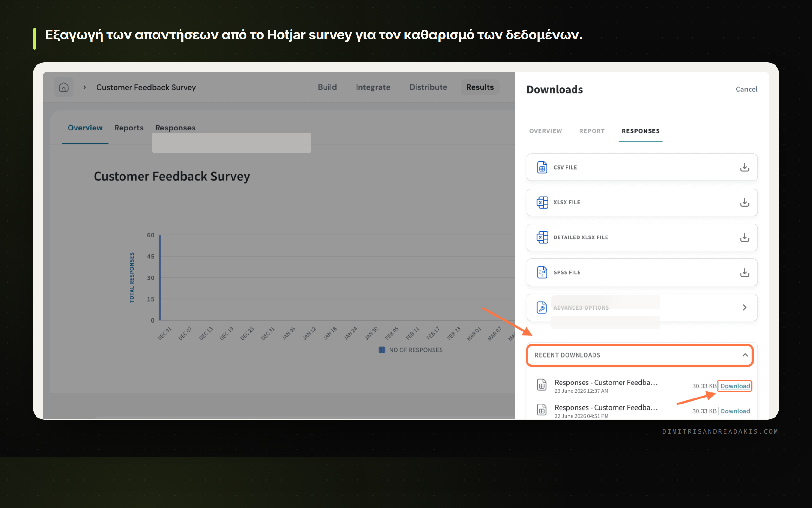This screenshot has width=812, height=508.
Task: Click the '23 June 2026 12:37 AM' timestamp
Action: pyautogui.click(x=581, y=391)
